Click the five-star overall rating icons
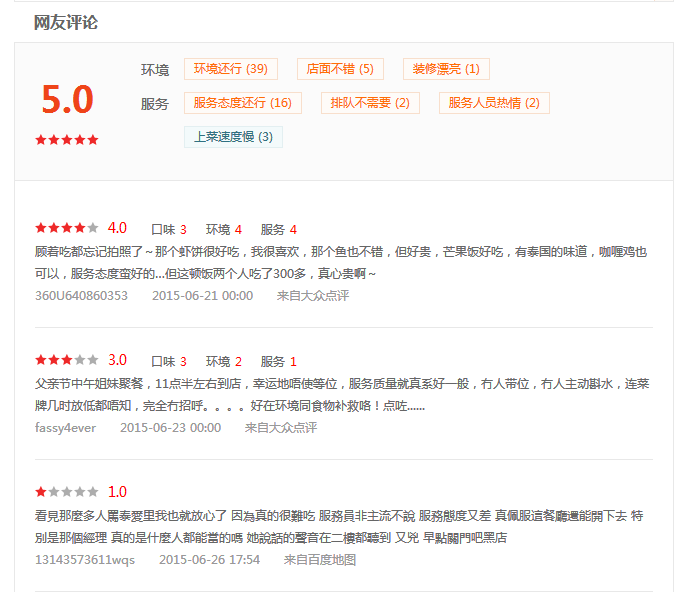This screenshot has width=689, height=592. 67,140
